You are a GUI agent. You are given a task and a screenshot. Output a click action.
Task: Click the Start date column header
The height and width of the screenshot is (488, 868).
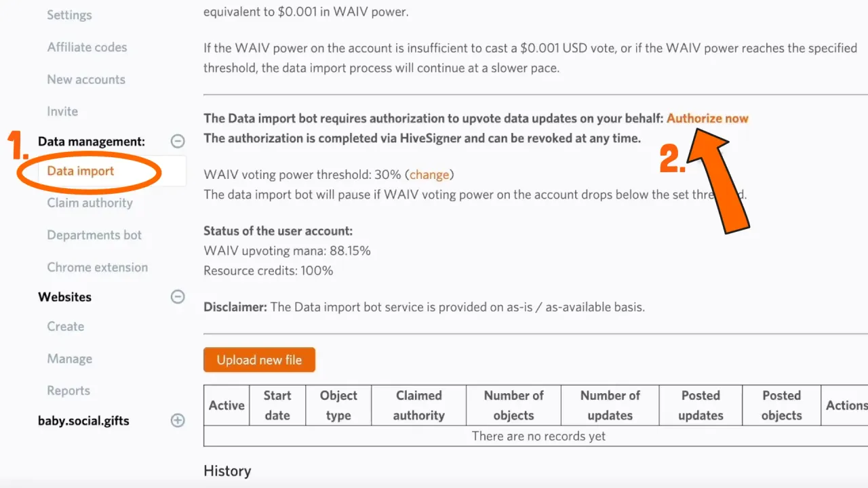coord(277,405)
